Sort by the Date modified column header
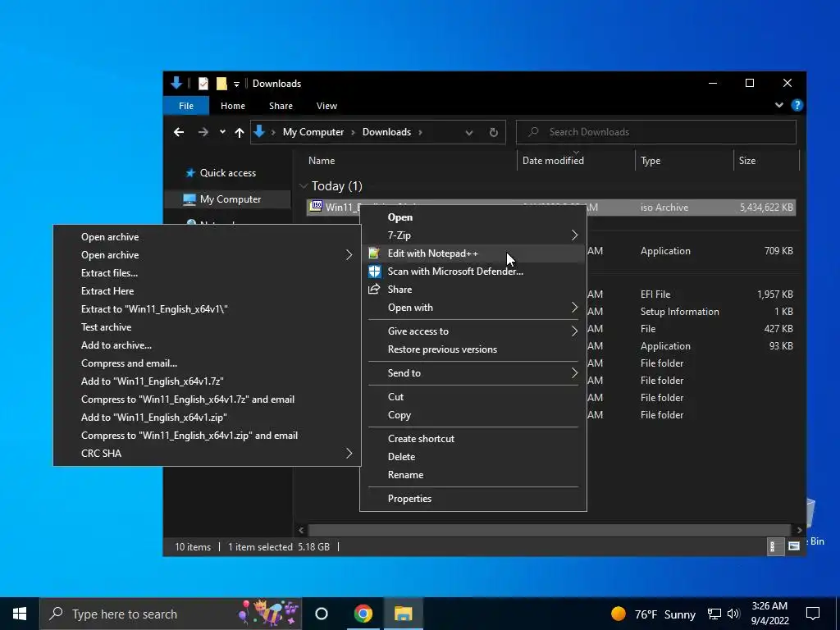 coord(576,161)
